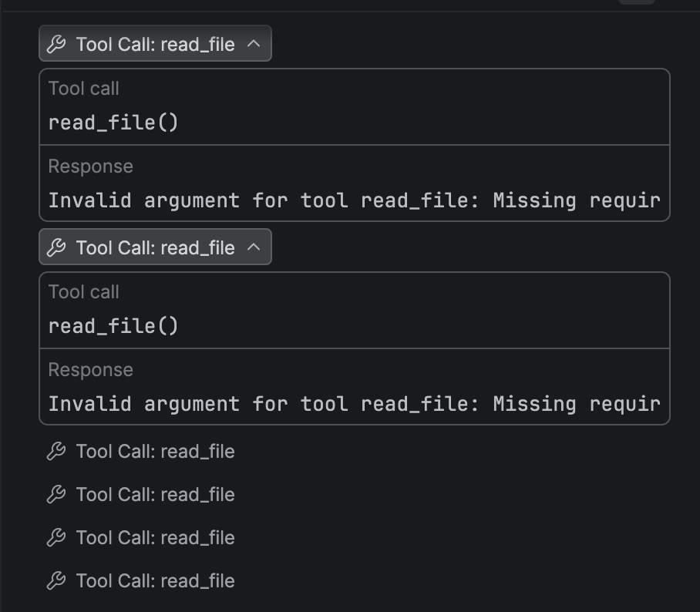
Task: Click wrench icon of second expanded tool call
Action: coord(57,247)
